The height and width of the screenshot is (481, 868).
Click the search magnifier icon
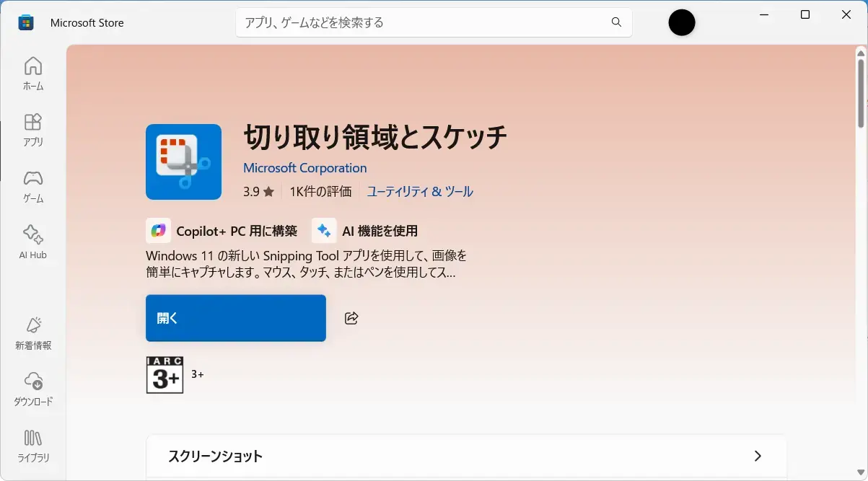pyautogui.click(x=616, y=22)
